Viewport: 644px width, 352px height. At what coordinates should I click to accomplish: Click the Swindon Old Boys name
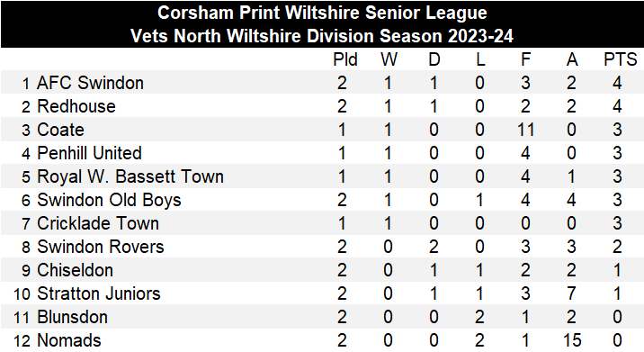(109, 200)
